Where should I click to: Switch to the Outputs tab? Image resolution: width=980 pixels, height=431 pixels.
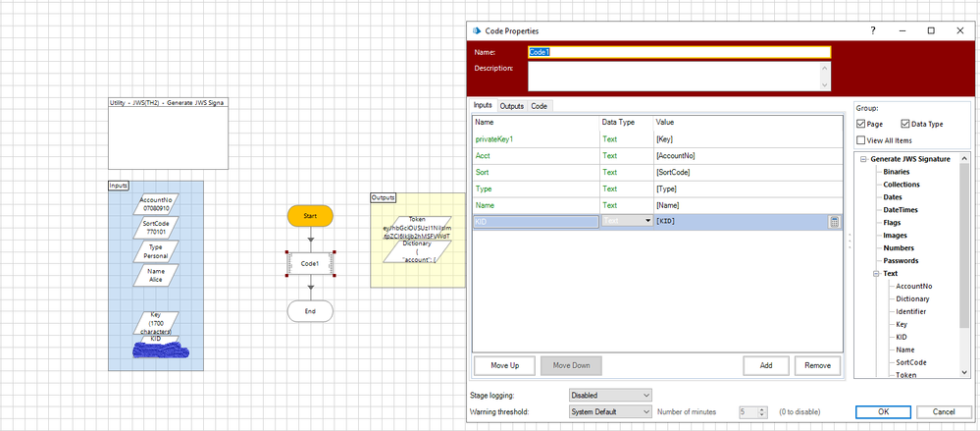511,106
